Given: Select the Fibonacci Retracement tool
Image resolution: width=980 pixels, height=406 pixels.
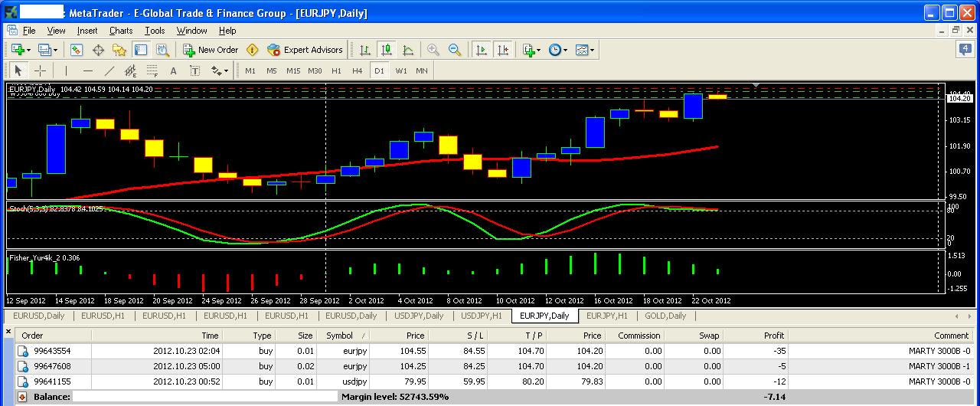Looking at the screenshot, I should click(152, 70).
